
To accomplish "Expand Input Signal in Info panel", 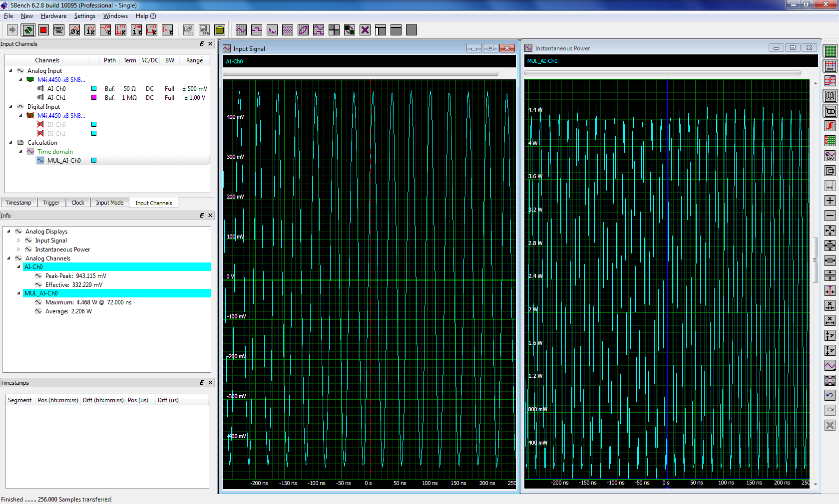I will [19, 241].
